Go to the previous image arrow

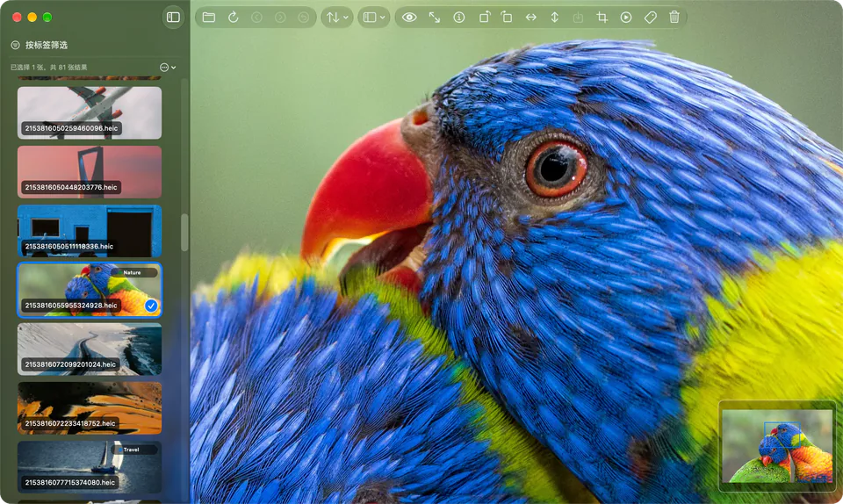[x=256, y=18]
